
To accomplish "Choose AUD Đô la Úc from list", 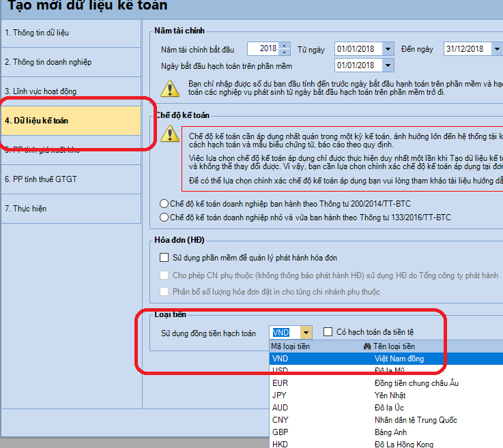I will click(386, 408).
